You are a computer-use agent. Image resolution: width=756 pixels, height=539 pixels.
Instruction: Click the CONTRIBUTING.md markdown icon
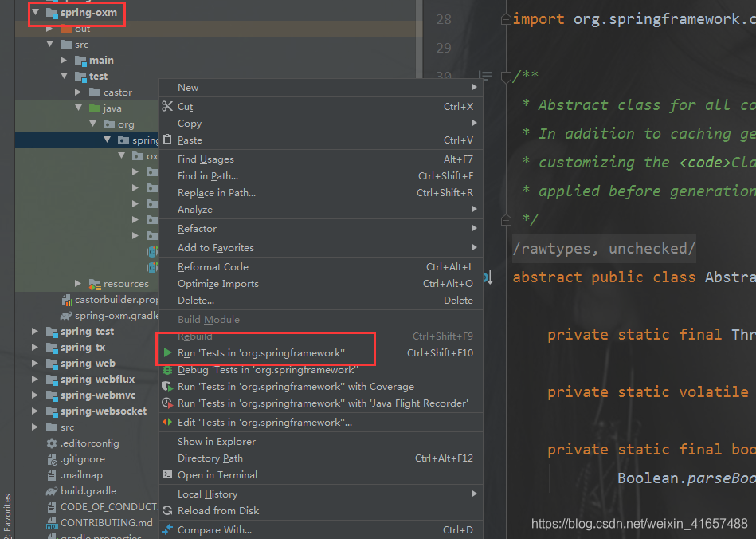click(x=52, y=522)
